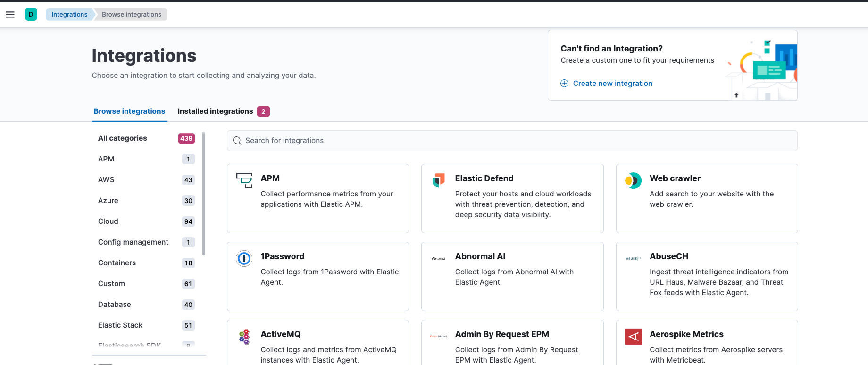This screenshot has width=868, height=365.
Task: Click the ActiveMQ logo icon
Action: coord(244,337)
